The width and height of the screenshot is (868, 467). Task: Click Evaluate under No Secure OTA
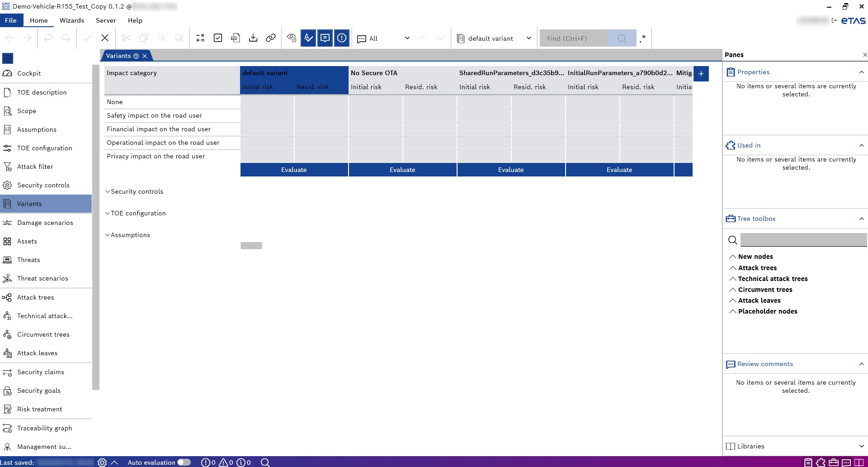402,170
